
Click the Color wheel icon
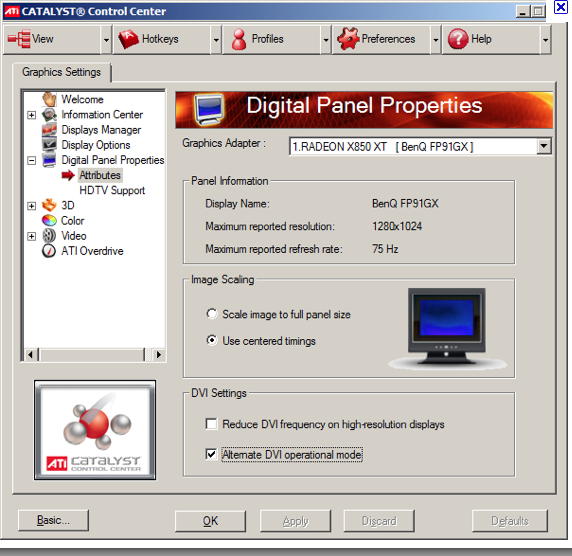[50, 220]
